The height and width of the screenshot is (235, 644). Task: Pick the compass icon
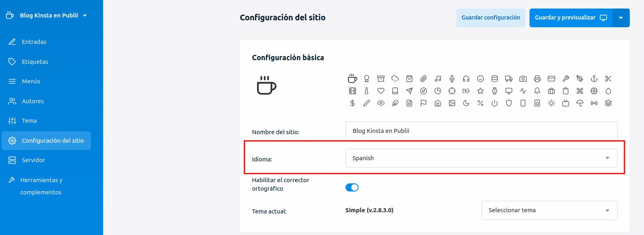tap(424, 91)
